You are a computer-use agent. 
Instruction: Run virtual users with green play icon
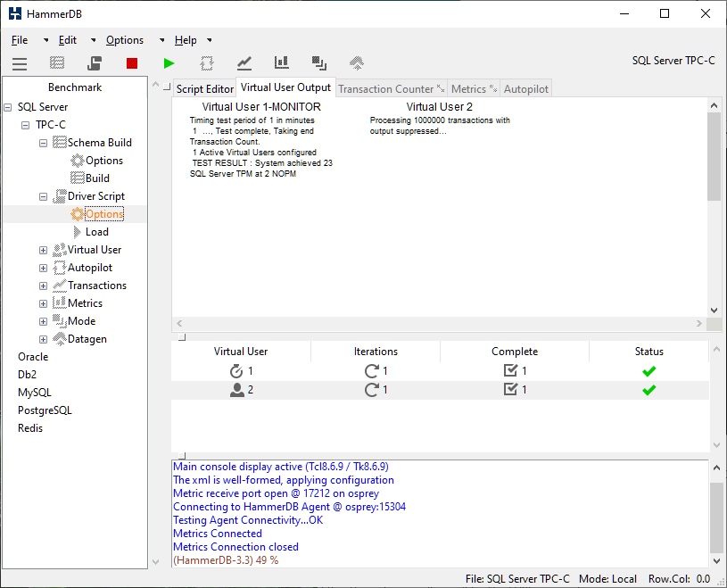(x=169, y=63)
